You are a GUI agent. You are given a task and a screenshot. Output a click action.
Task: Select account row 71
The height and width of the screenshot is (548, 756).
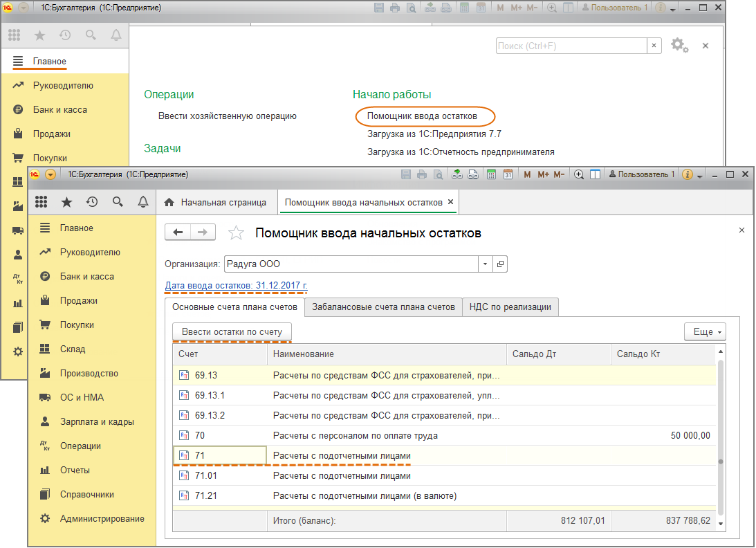[444, 455]
